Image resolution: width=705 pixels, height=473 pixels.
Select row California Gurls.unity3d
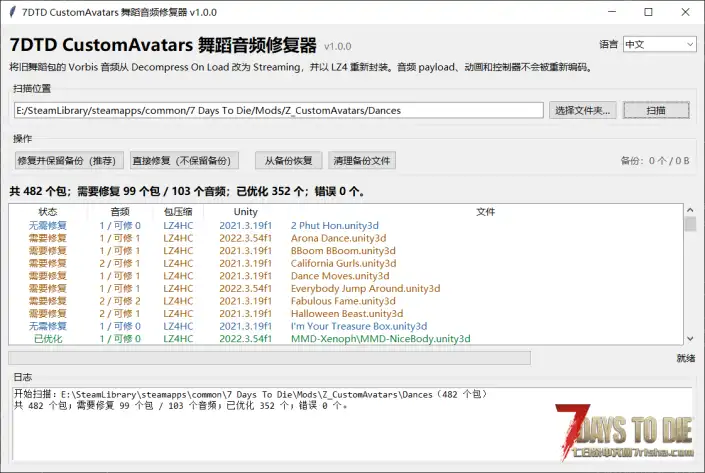tap(346, 263)
